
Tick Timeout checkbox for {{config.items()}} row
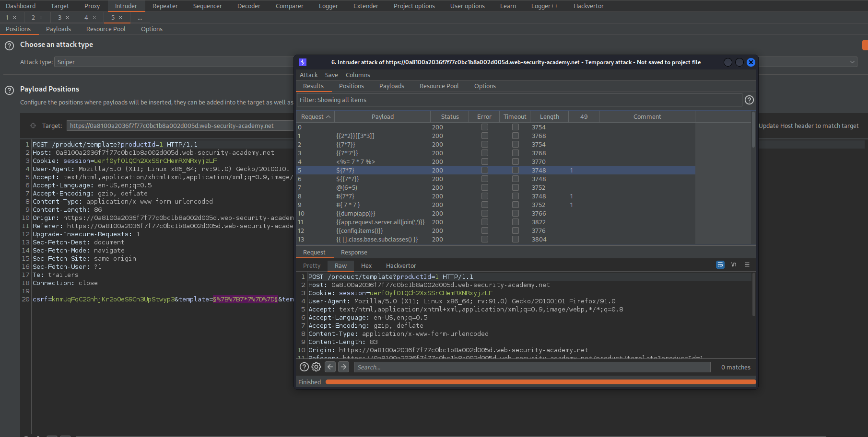[x=516, y=230]
